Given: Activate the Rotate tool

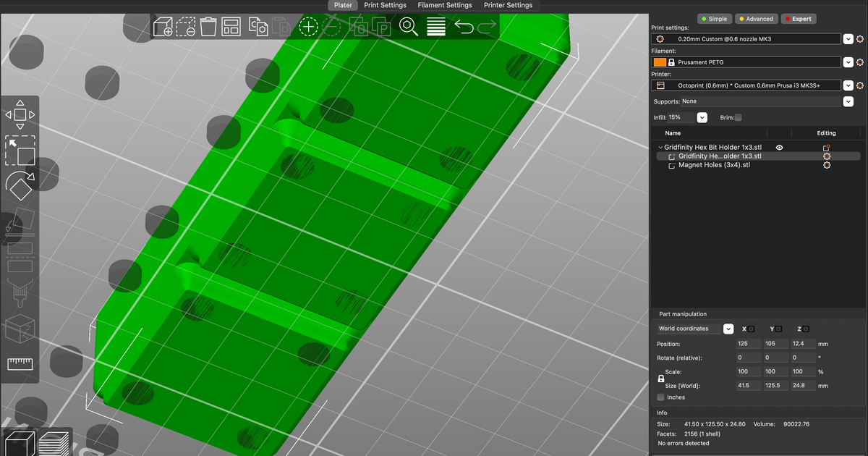Looking at the screenshot, I should pos(20,186).
